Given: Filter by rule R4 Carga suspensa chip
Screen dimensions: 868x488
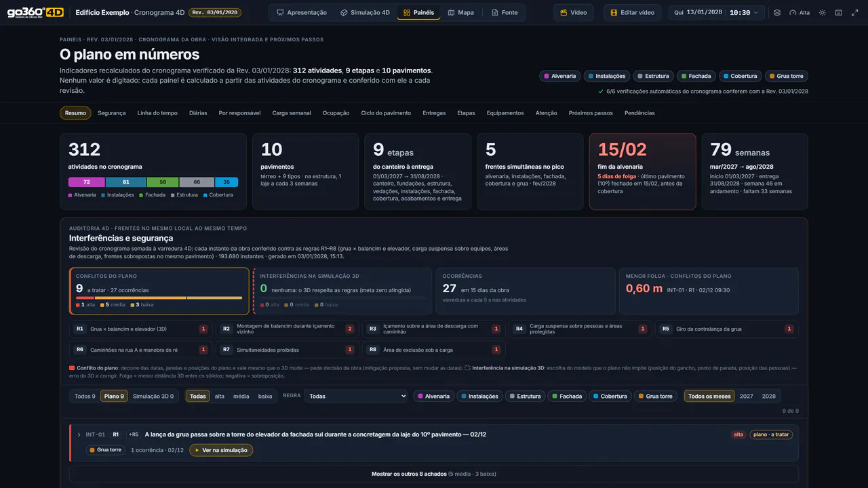Looking at the screenshot, I should click(580, 329).
